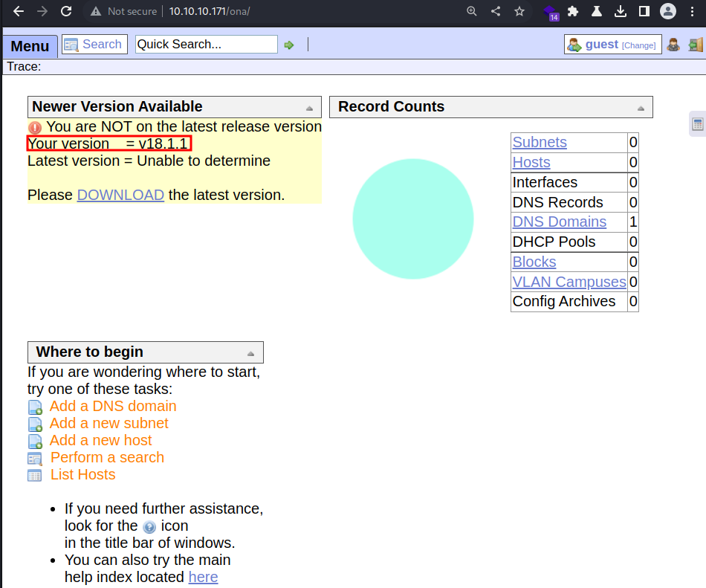Open the Chrome labs flask icon
This screenshot has height=588, width=706.
(x=597, y=11)
